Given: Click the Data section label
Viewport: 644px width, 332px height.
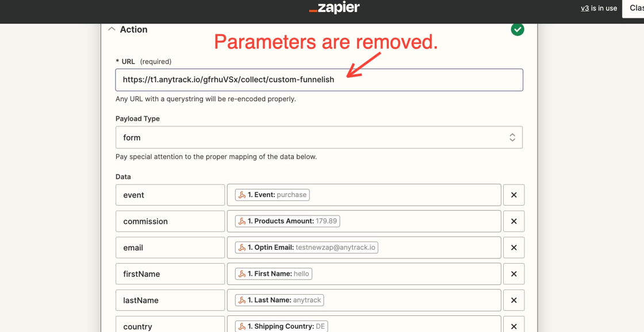Looking at the screenshot, I should (x=123, y=177).
